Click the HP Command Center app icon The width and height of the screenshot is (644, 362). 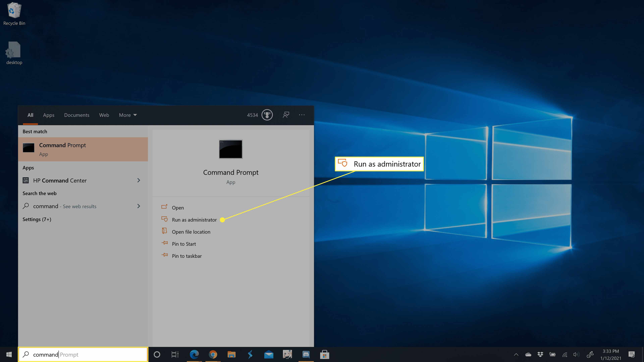(25, 180)
